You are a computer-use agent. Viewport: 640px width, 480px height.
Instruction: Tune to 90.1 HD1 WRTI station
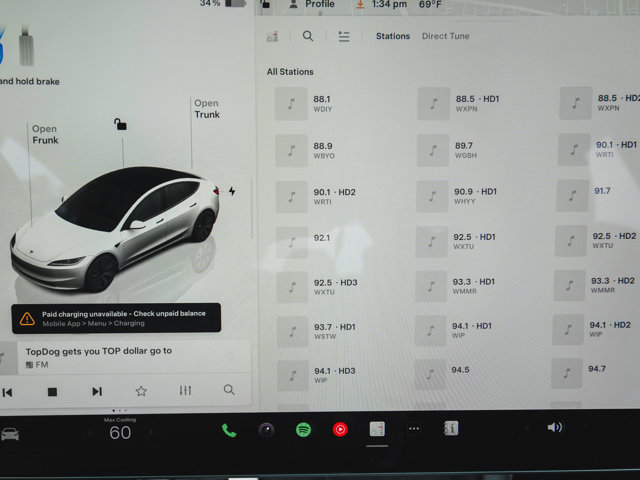click(598, 149)
